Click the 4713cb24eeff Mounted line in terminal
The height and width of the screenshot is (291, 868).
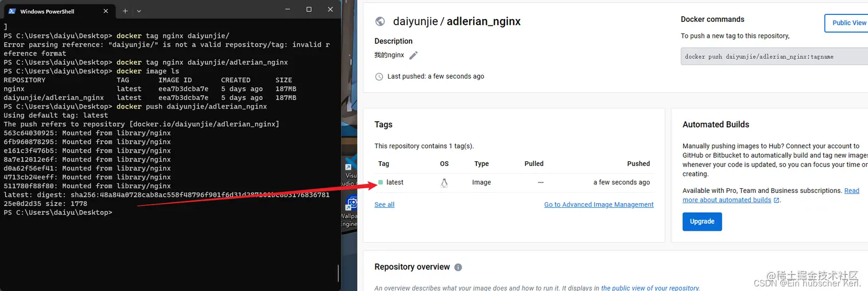click(x=87, y=177)
